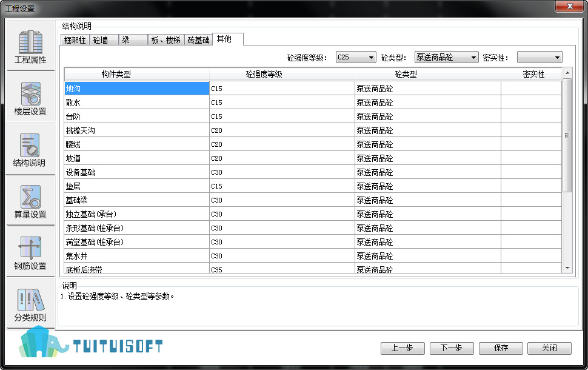
Task: Expand the empty 密实性 dropdown
Action: (x=539, y=58)
